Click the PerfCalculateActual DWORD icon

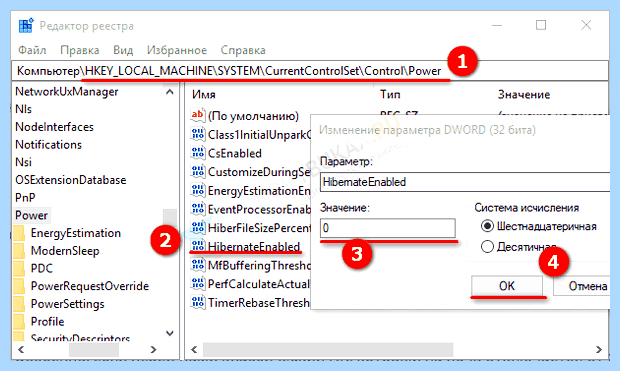198,284
